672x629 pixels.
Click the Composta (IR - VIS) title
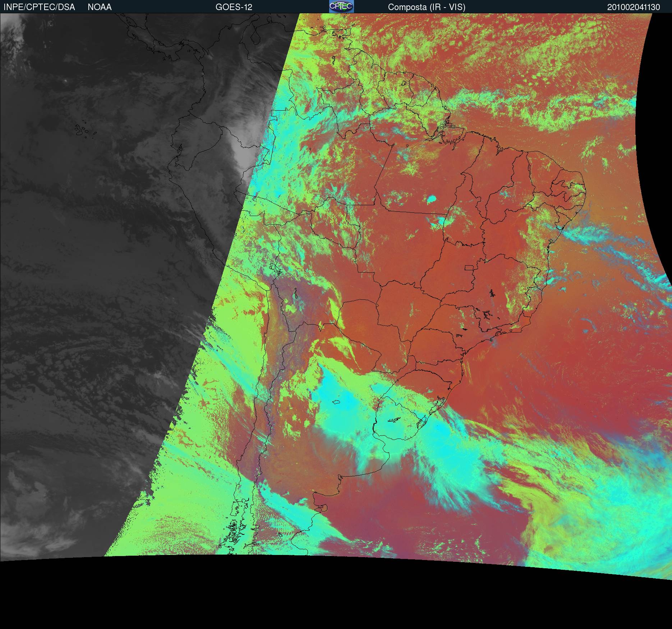(427, 7)
